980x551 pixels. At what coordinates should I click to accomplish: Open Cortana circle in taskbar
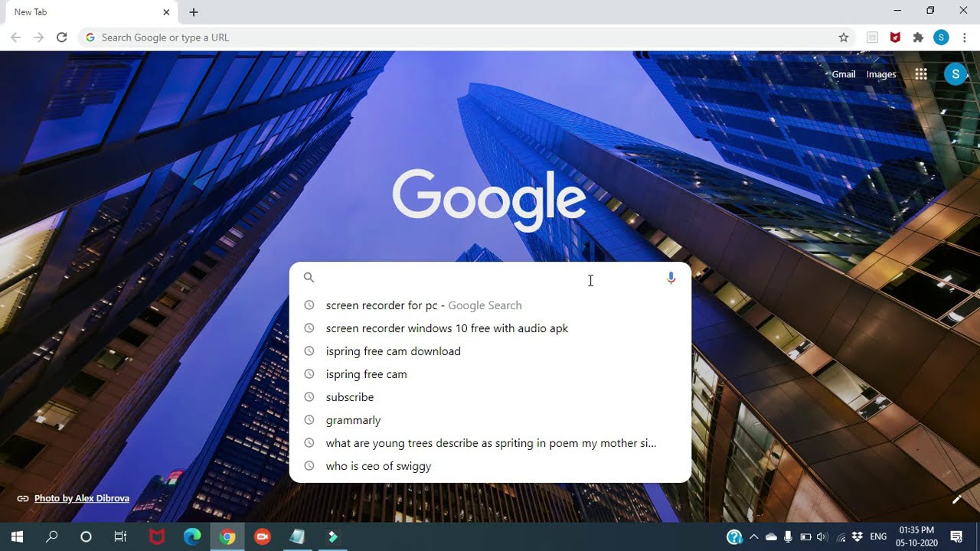86,536
